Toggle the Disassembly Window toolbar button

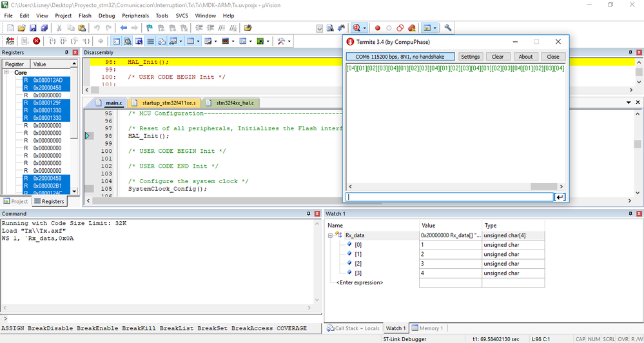(128, 41)
